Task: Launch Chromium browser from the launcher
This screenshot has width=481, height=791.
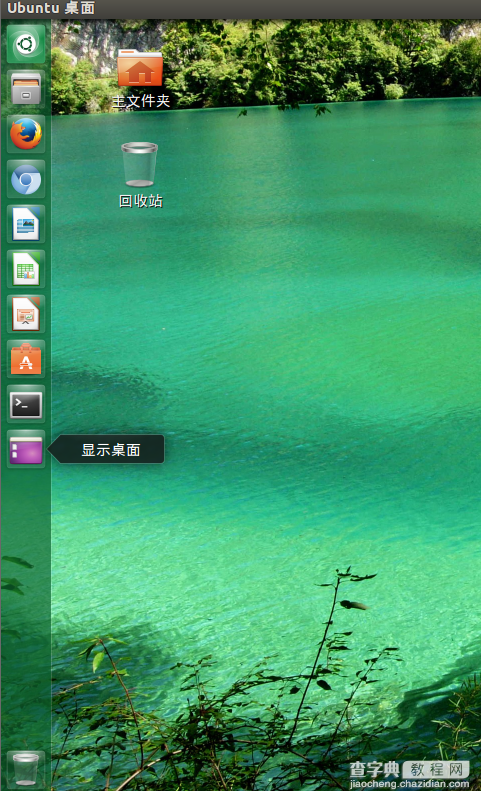Action: point(26,179)
